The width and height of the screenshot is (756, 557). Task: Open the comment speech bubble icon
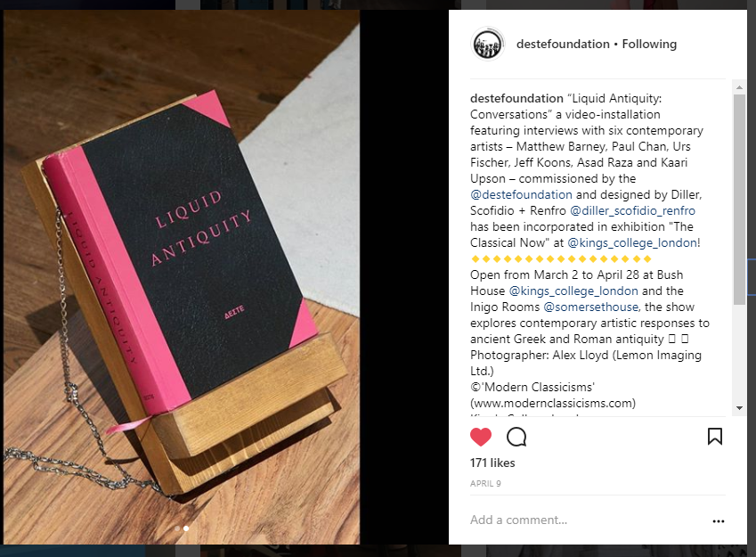pyautogui.click(x=516, y=437)
